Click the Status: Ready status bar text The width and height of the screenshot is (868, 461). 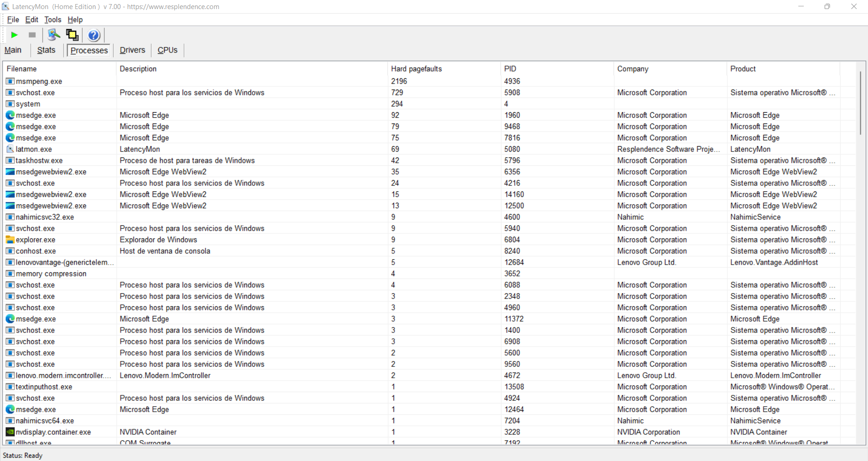click(x=23, y=456)
